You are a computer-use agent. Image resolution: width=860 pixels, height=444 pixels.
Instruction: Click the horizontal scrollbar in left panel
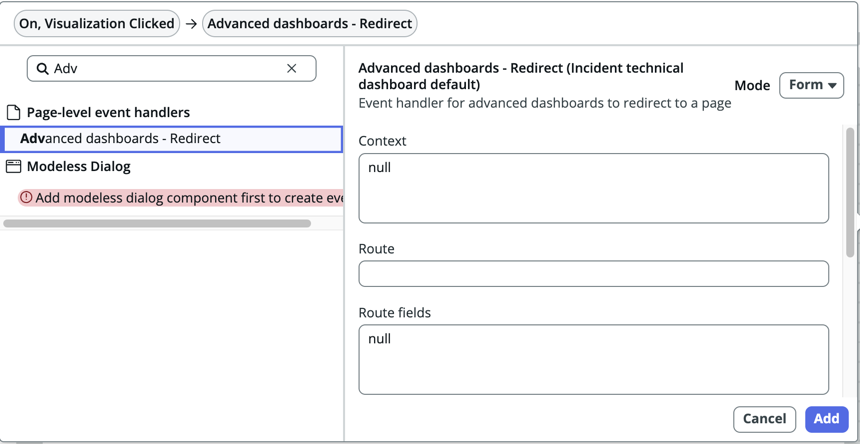pos(157,223)
